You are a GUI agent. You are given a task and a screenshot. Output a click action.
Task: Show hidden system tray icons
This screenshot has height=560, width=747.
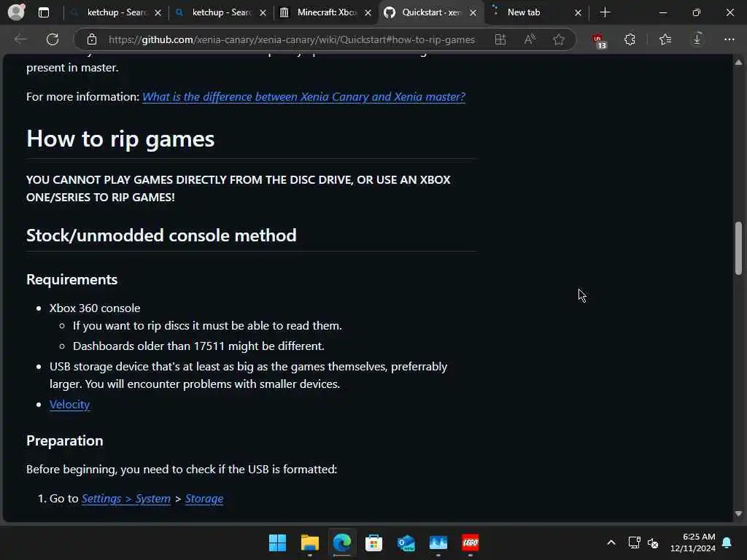pos(611,542)
